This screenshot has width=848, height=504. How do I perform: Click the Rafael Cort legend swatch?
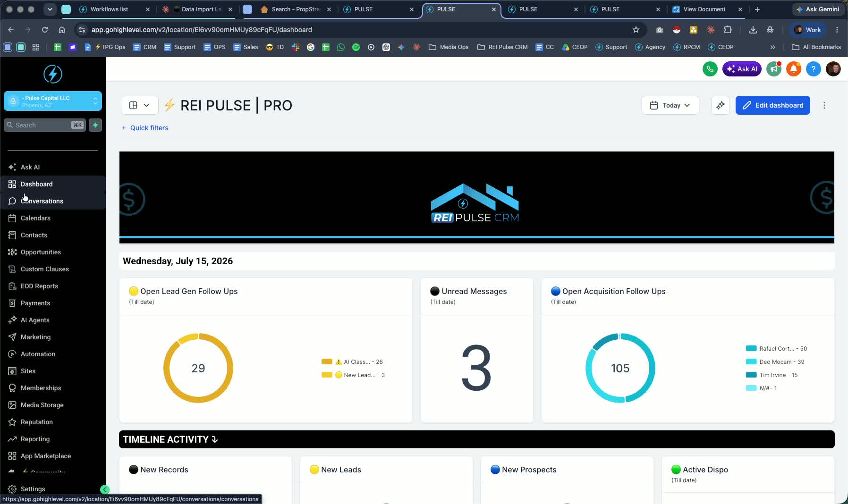pos(751,348)
